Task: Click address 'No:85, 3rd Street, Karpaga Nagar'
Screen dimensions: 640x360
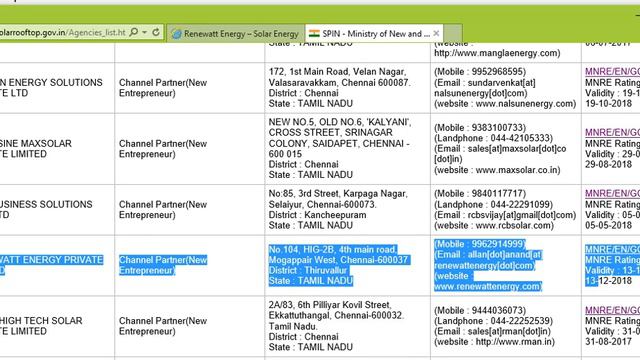Action: pyautogui.click(x=338, y=193)
